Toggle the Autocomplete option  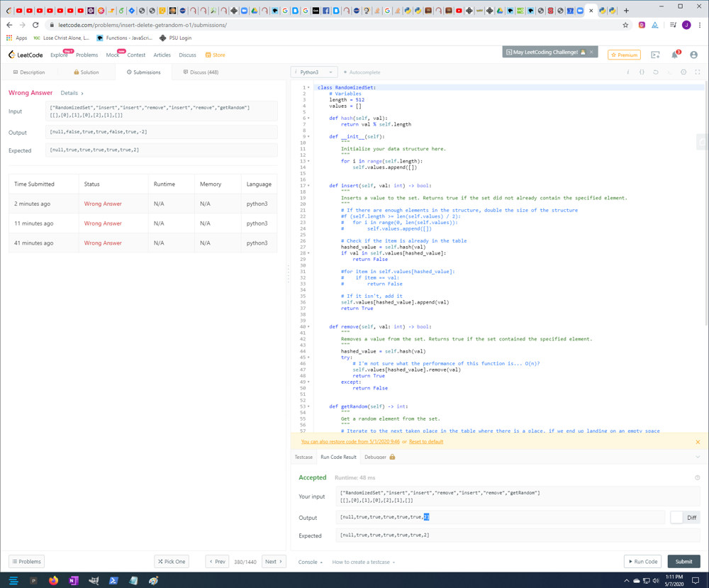[x=362, y=72]
